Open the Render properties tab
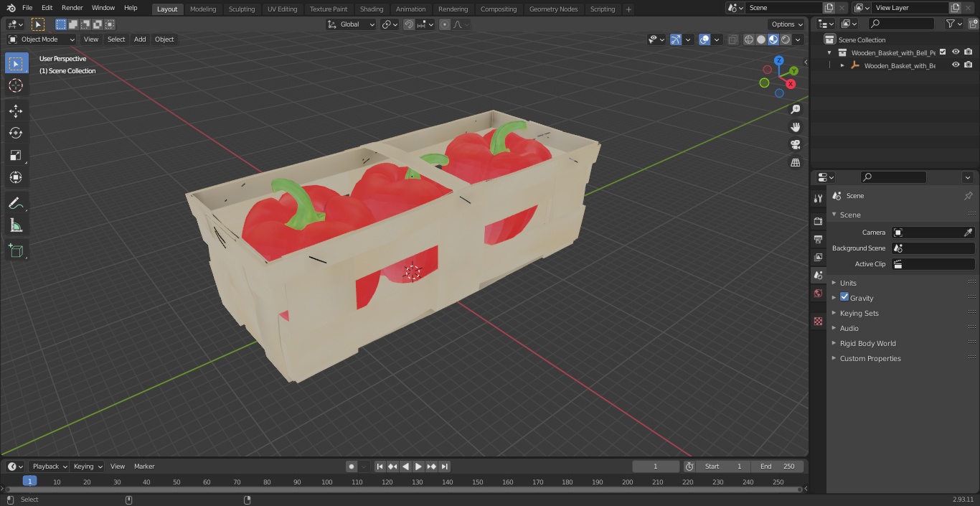Viewport: 980px width, 506px height. click(x=818, y=221)
